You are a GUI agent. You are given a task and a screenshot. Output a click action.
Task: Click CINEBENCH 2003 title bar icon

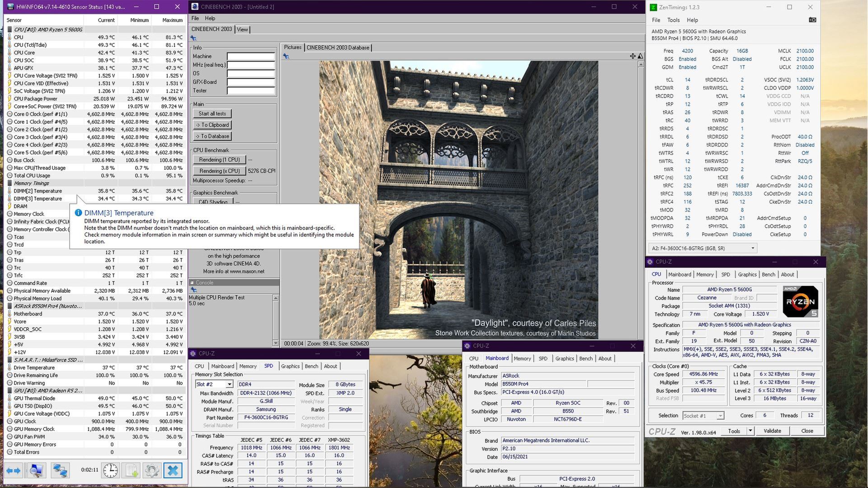point(194,7)
